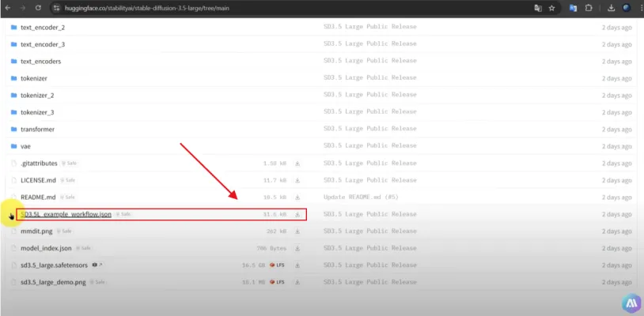
Task: Open the transformer folder
Action: (x=36, y=129)
